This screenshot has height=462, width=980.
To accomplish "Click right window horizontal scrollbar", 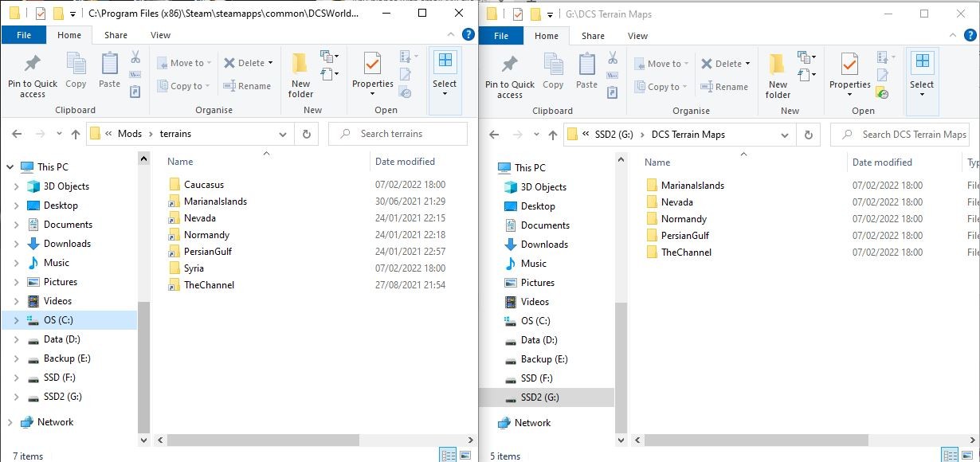I will [x=756, y=440].
